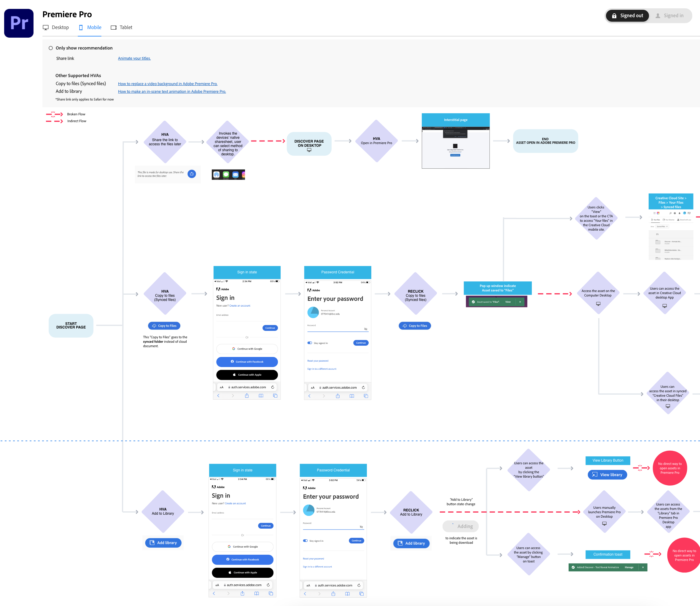Toggle Only show recommendation radio
The height and width of the screenshot is (606, 700).
[51, 48]
